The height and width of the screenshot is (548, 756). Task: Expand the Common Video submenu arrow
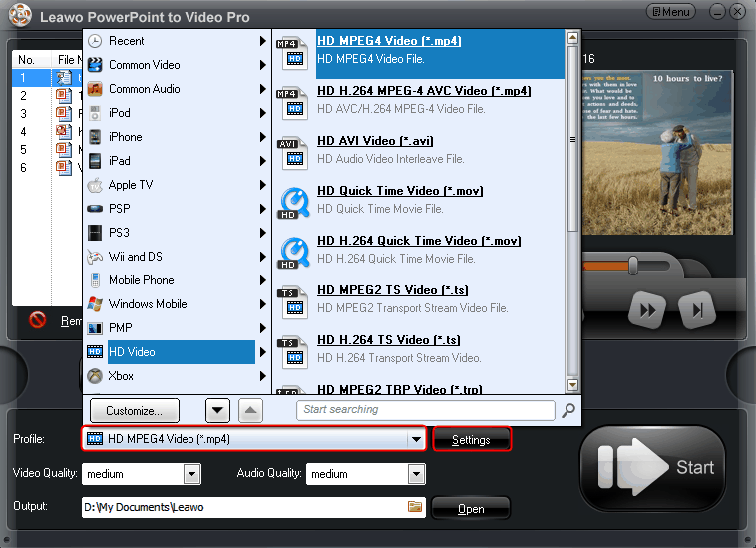click(x=262, y=65)
